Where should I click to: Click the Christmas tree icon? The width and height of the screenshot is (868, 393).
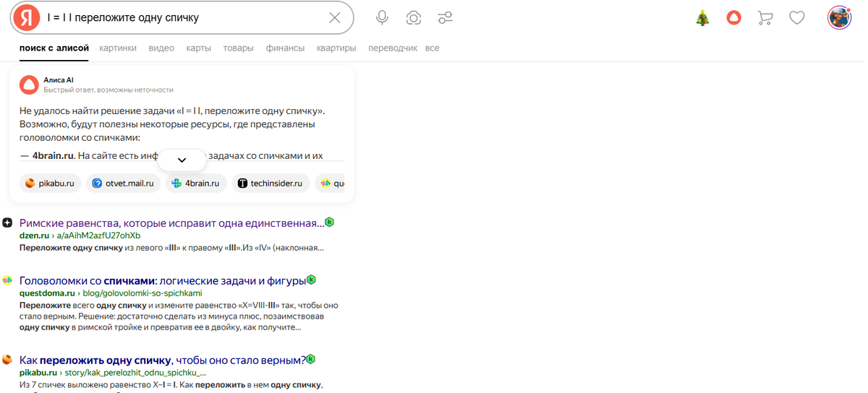click(702, 18)
